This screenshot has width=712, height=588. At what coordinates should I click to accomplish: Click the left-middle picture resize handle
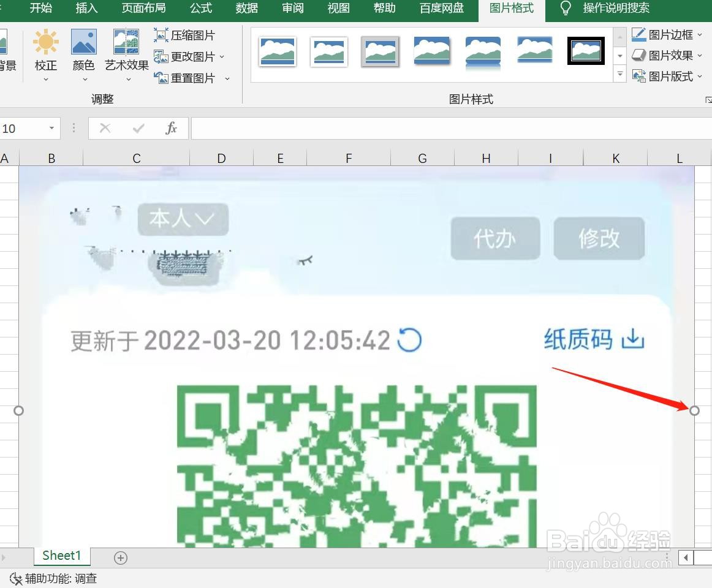[18, 410]
